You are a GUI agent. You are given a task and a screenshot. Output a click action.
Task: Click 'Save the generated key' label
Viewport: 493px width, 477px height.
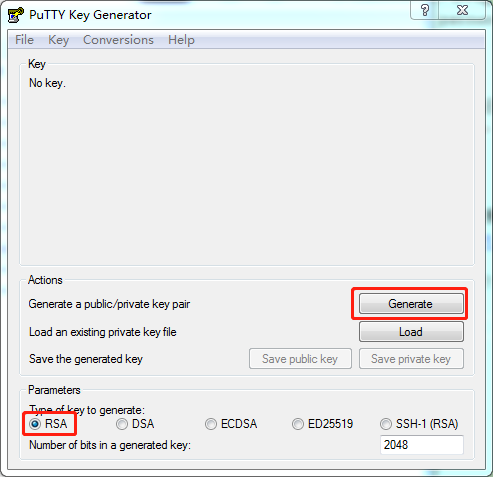[x=86, y=359]
